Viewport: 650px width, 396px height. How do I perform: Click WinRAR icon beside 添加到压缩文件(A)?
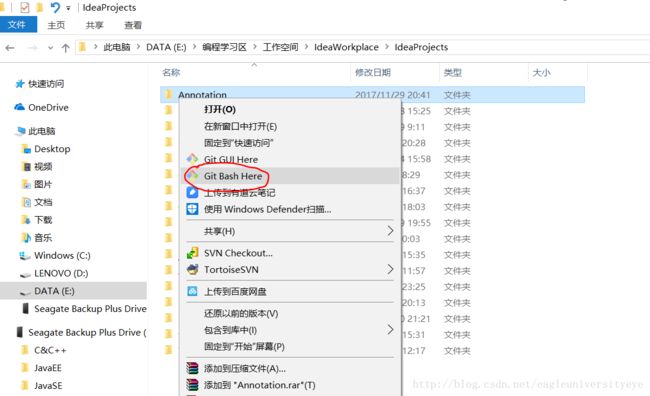[192, 368]
